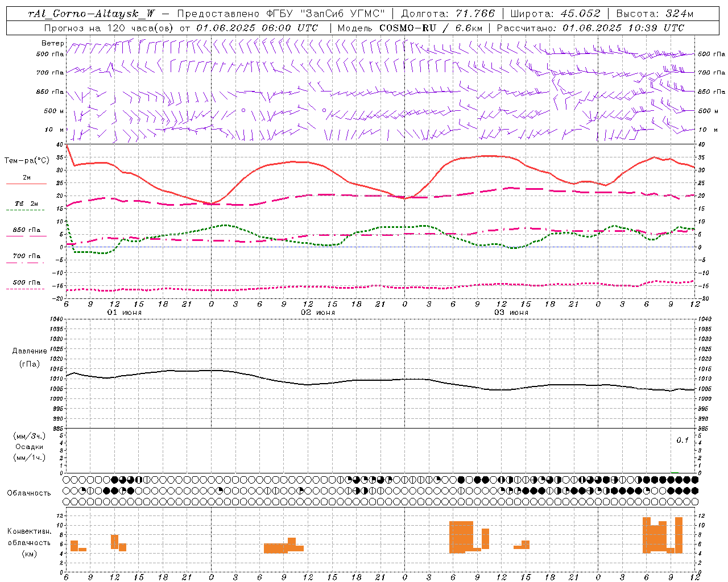Click the 0.1 precipitation amount value

pyautogui.click(x=682, y=440)
